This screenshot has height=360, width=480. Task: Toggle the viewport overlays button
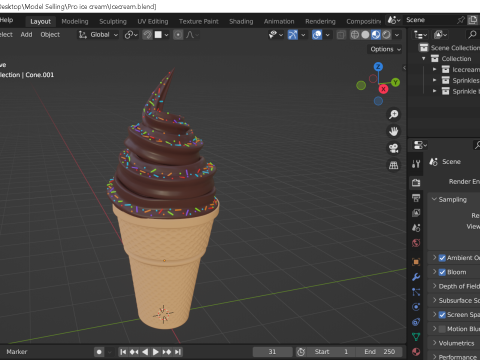click(317, 35)
